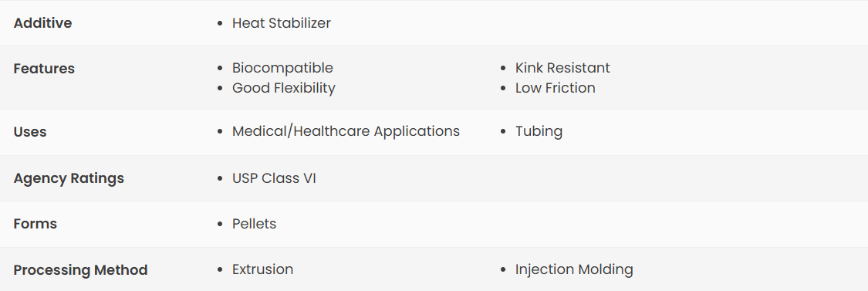Click the bullet before Tubing
Screen dimensions: 868x291
503,133
